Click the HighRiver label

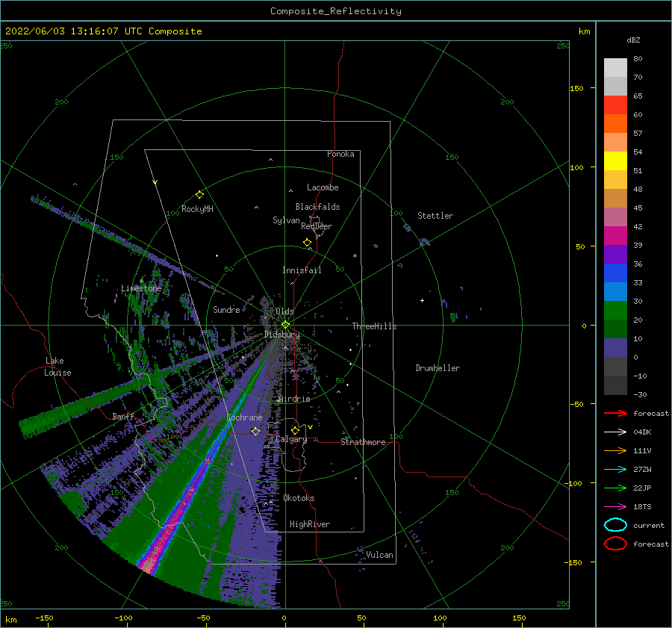310,524
